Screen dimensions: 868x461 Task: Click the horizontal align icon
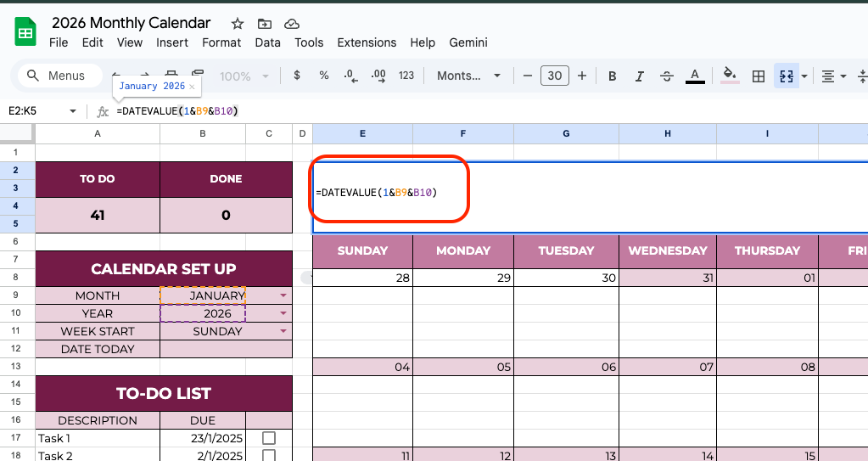coord(828,76)
